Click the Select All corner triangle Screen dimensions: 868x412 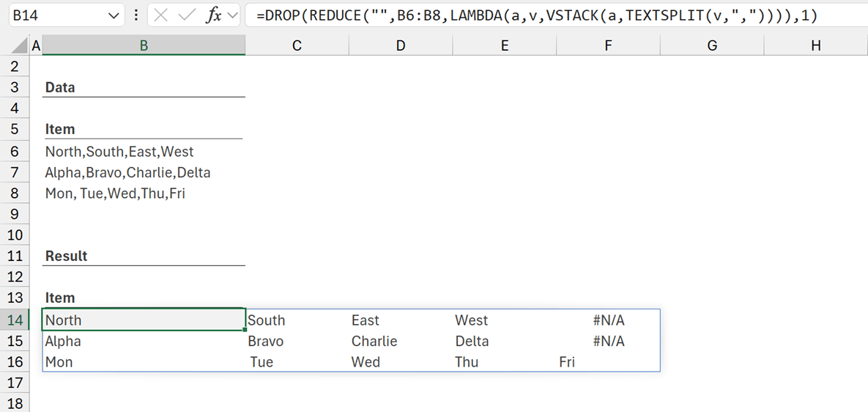point(21,47)
